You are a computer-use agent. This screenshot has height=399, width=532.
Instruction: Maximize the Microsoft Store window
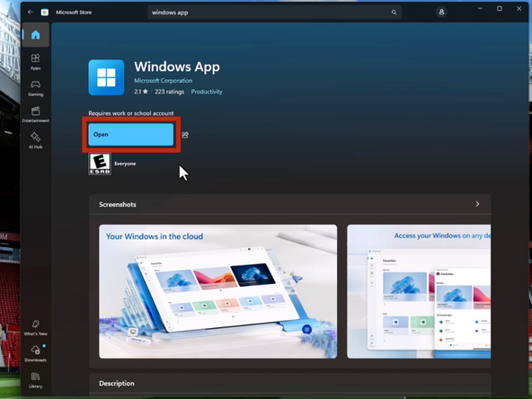tap(500, 8)
